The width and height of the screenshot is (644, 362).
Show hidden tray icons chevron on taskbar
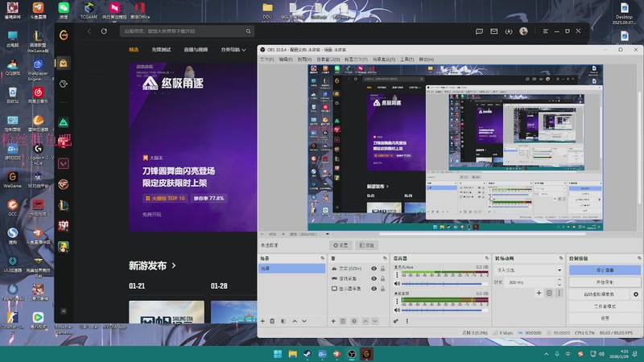pos(547,354)
